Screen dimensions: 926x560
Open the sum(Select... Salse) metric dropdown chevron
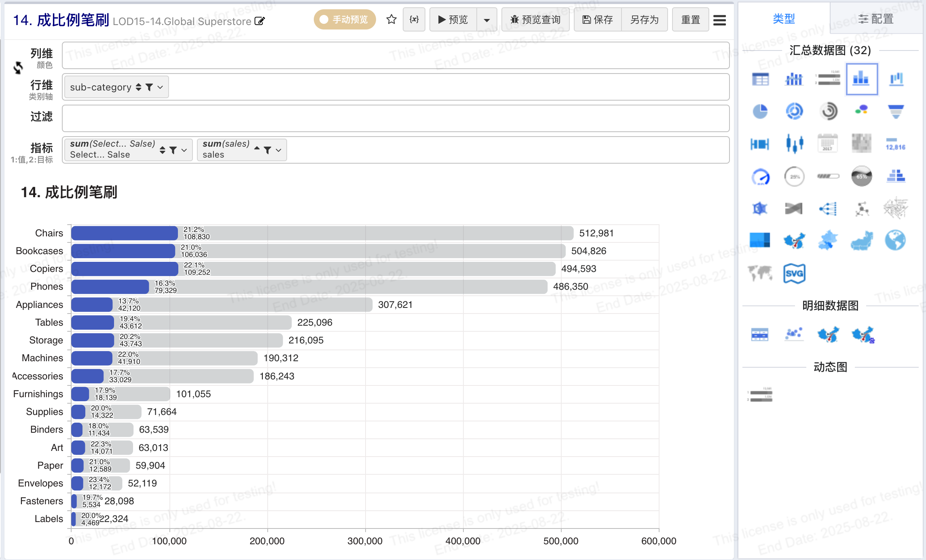(184, 150)
